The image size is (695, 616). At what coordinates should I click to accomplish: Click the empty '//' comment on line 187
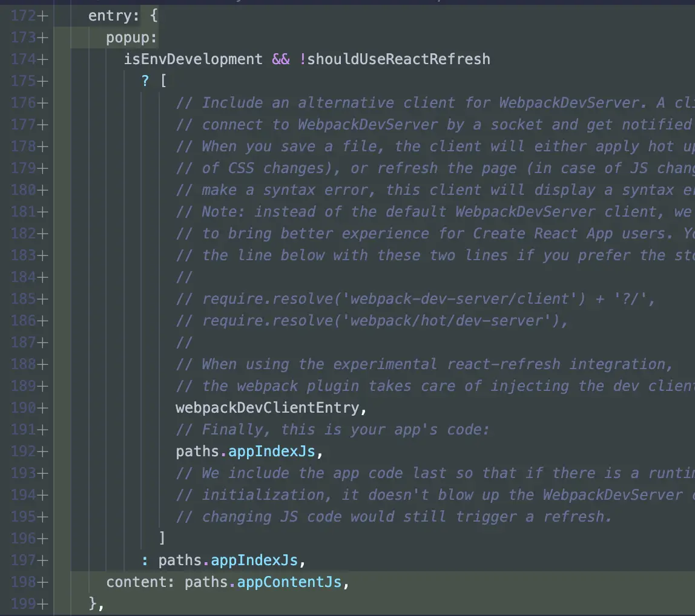[x=185, y=342]
